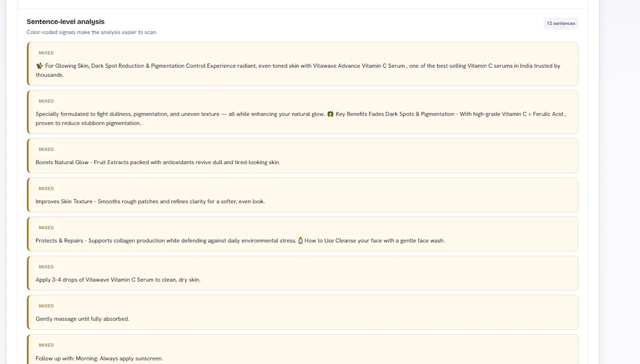Select the "Improves Skin Texture" sentence text
Viewport: 640px width, 364px height.
point(150,202)
